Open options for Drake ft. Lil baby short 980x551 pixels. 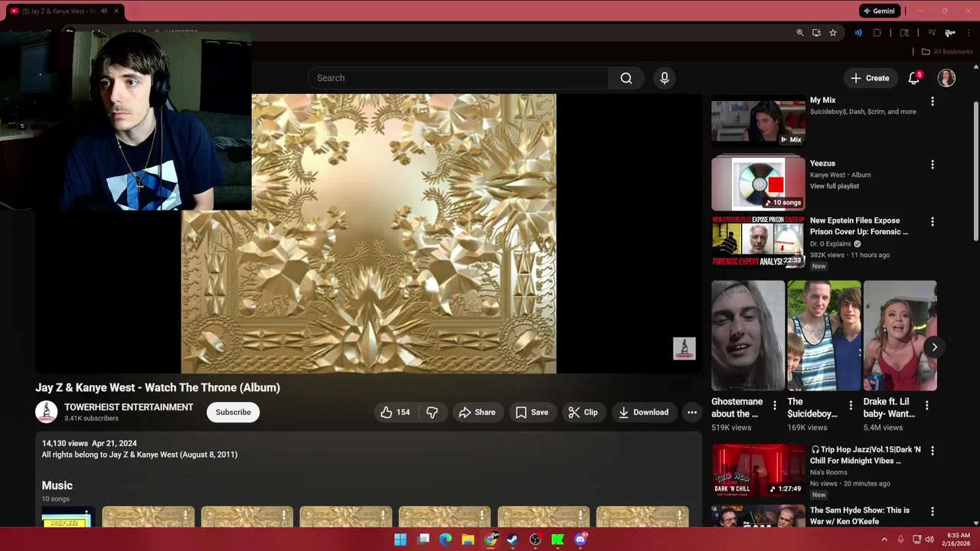(926, 406)
